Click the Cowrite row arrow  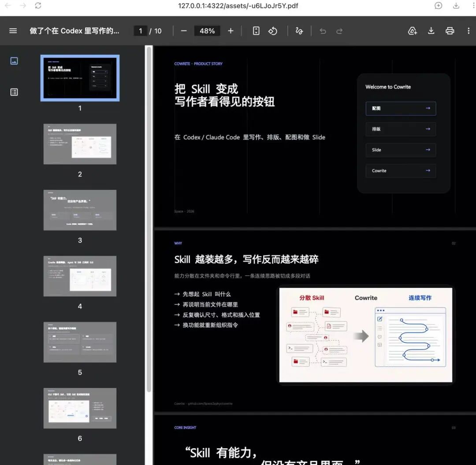(428, 170)
